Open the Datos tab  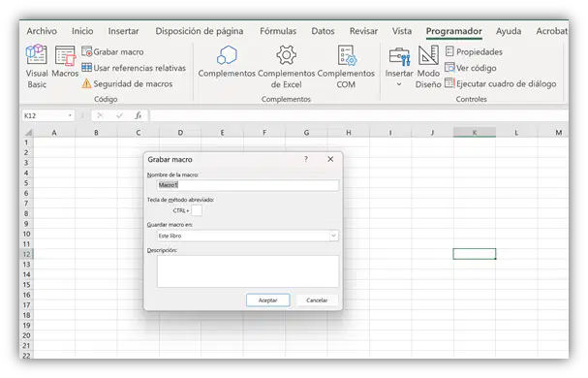click(323, 31)
